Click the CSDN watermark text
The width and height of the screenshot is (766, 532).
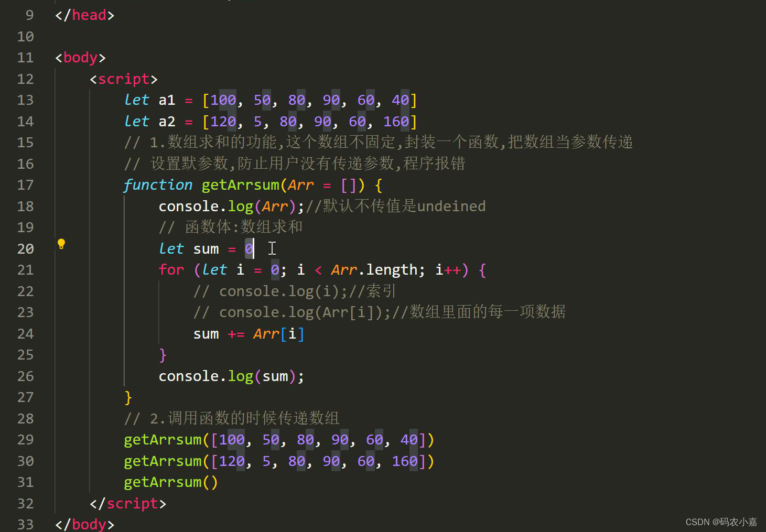pyautogui.click(x=720, y=522)
